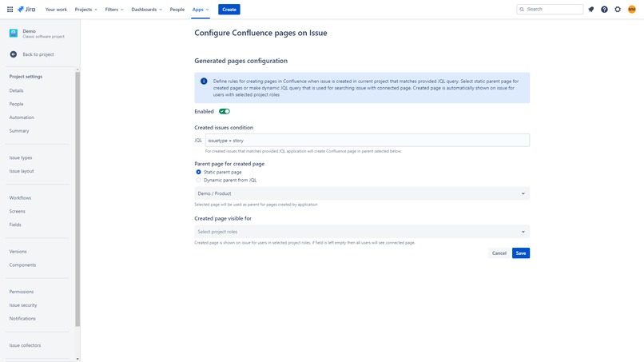644x362 pixels.
Task: Open Fields settings
Action: click(15, 225)
